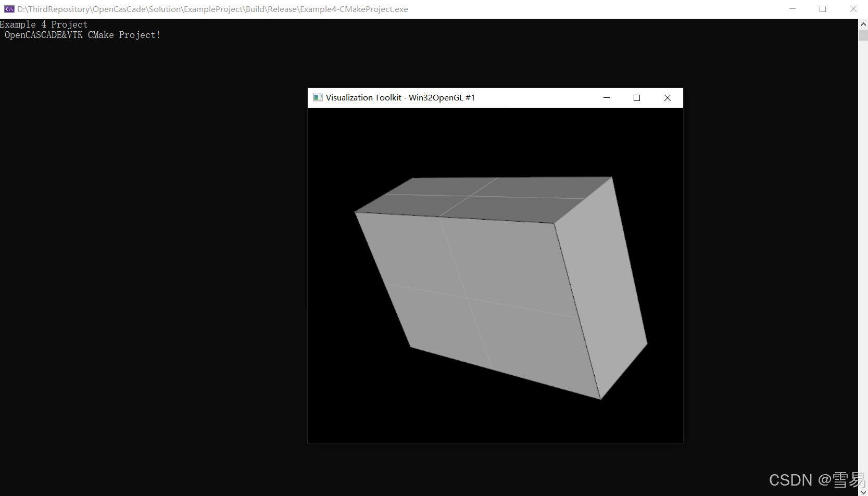Click the 'Example 4 Project' console text

pyautogui.click(x=44, y=24)
